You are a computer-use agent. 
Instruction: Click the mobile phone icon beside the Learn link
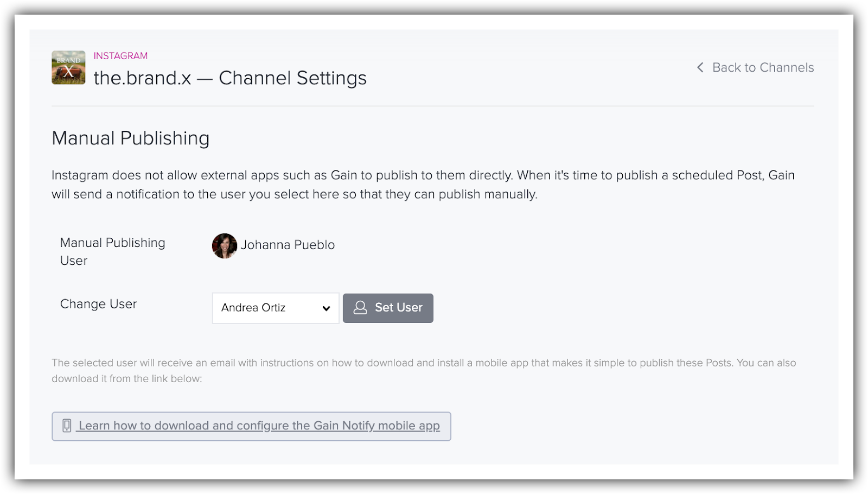click(x=67, y=426)
